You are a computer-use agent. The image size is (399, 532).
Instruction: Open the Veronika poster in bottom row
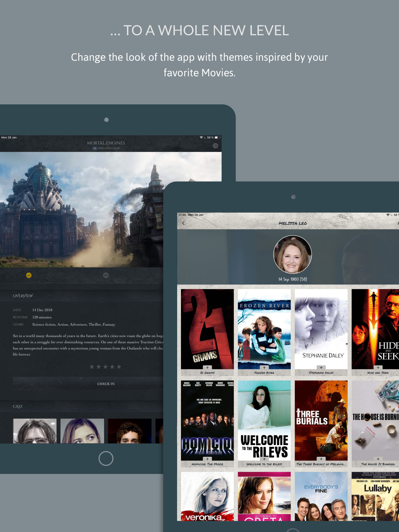click(207, 496)
